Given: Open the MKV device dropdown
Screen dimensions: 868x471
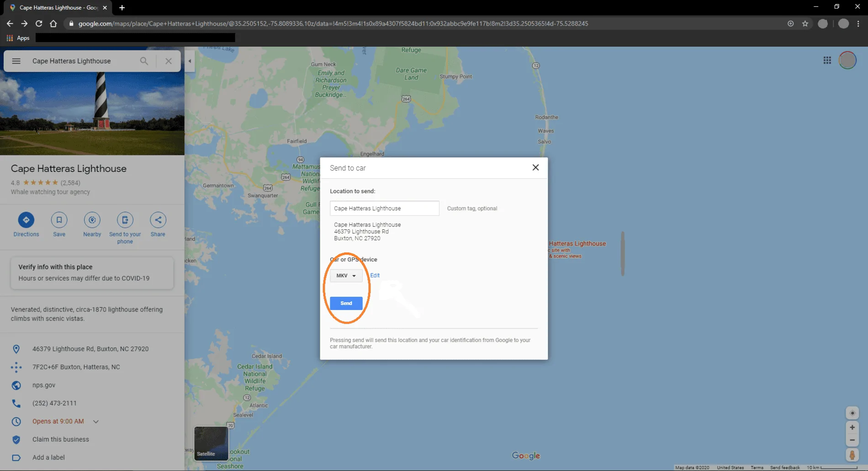Looking at the screenshot, I should pos(346,275).
